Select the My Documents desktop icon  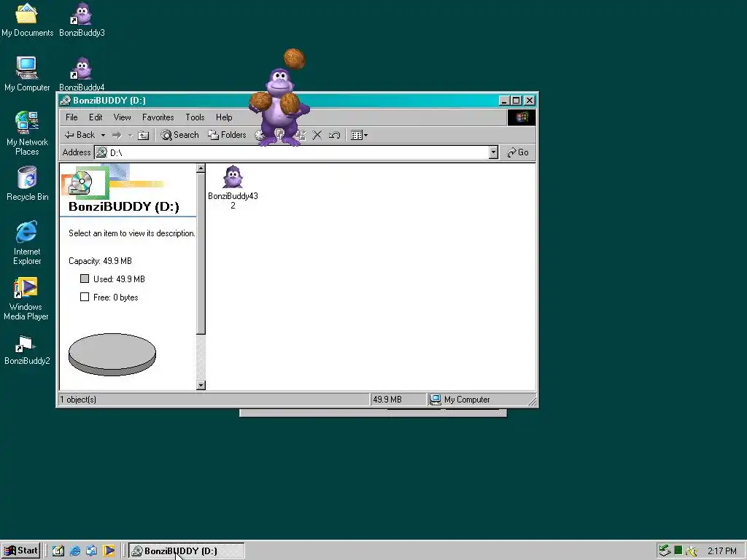tap(27, 19)
